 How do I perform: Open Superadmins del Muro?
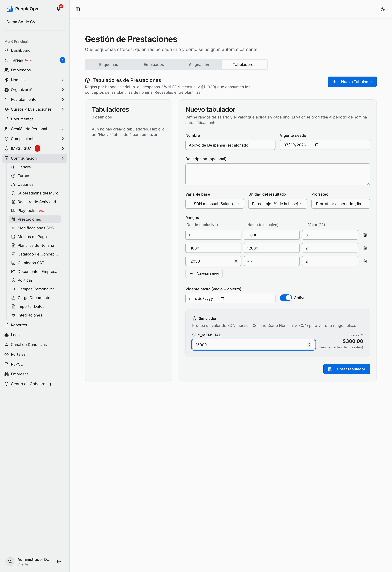[x=35, y=193]
